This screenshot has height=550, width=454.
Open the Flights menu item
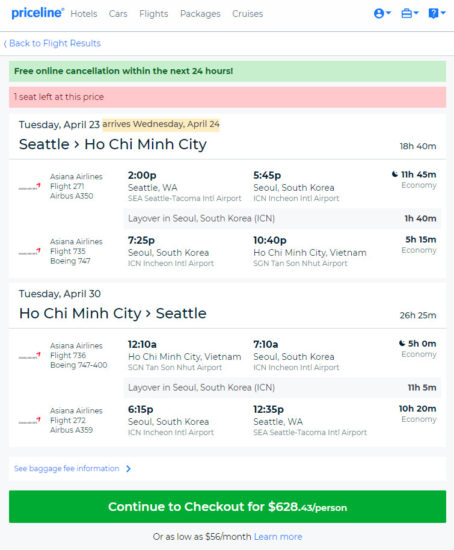pyautogui.click(x=154, y=14)
